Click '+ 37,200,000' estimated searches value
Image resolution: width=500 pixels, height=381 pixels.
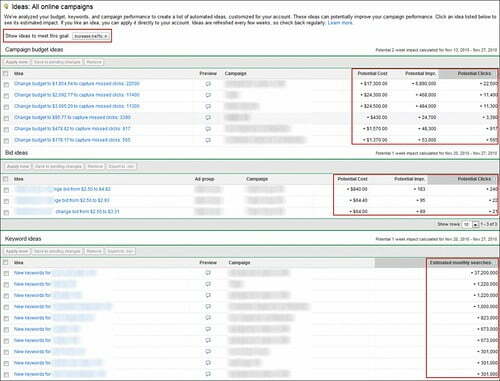(x=484, y=273)
